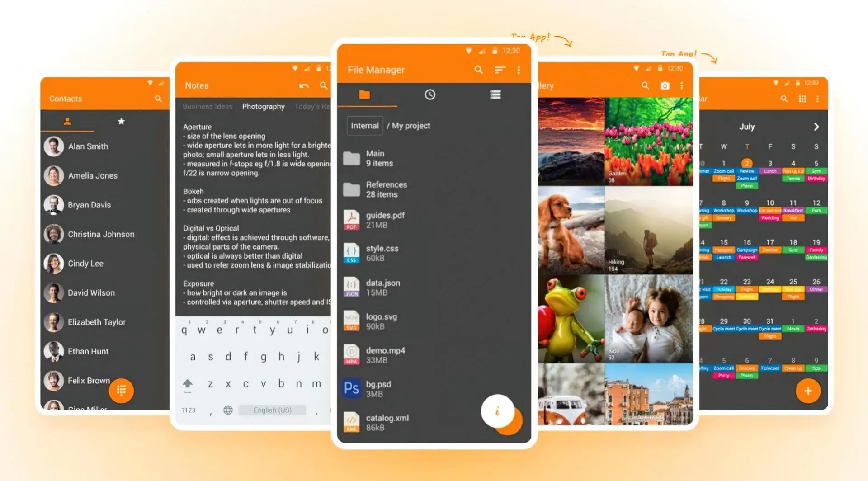Switch to the storage list tab
The width and height of the screenshot is (868, 481).
click(495, 94)
